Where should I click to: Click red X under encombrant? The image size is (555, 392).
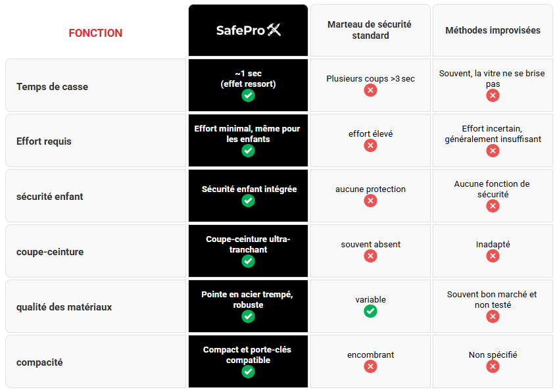(x=371, y=366)
